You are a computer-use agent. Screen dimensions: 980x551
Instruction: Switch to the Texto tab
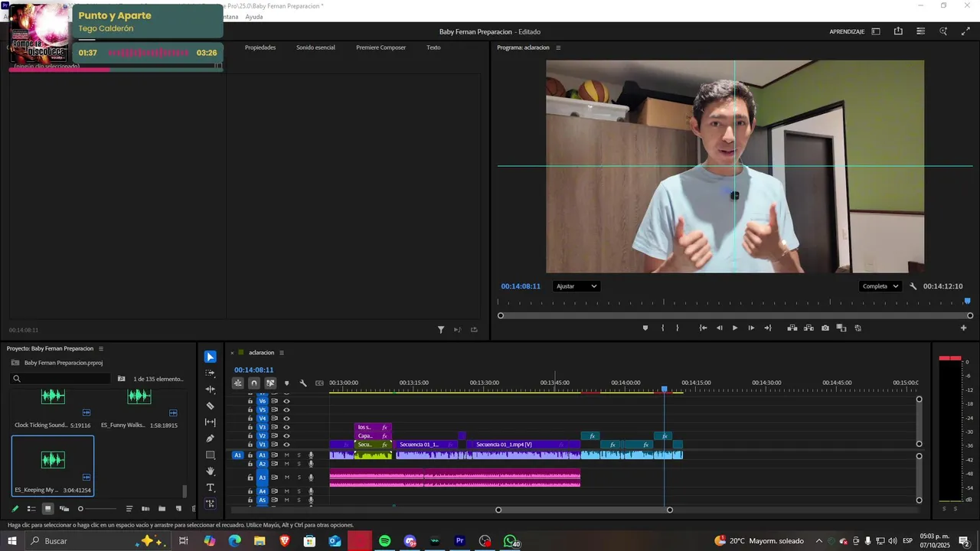pos(433,47)
